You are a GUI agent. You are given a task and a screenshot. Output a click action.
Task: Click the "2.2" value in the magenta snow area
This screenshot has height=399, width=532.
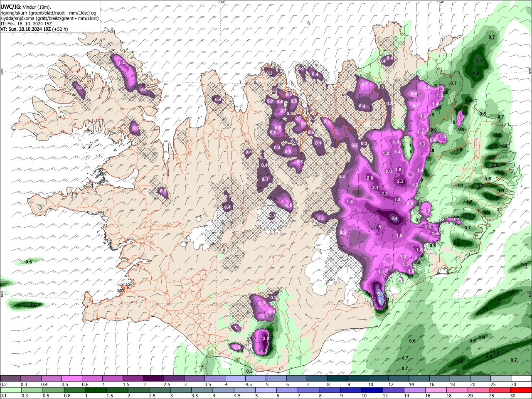(384, 194)
